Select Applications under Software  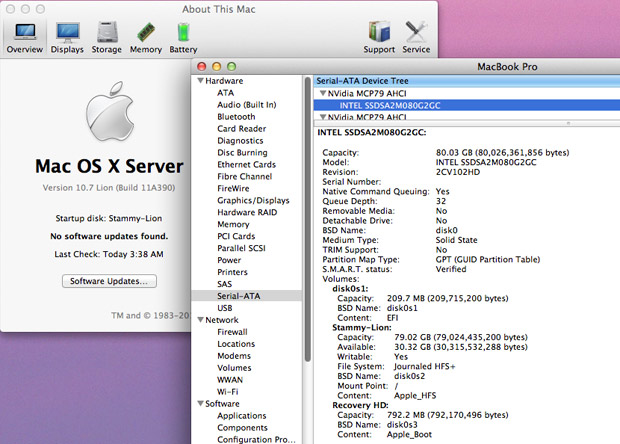coord(242,416)
